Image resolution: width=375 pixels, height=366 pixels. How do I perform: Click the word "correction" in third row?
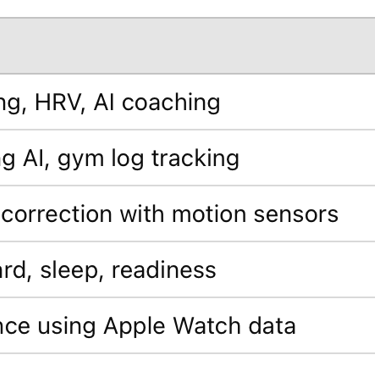click(57, 214)
